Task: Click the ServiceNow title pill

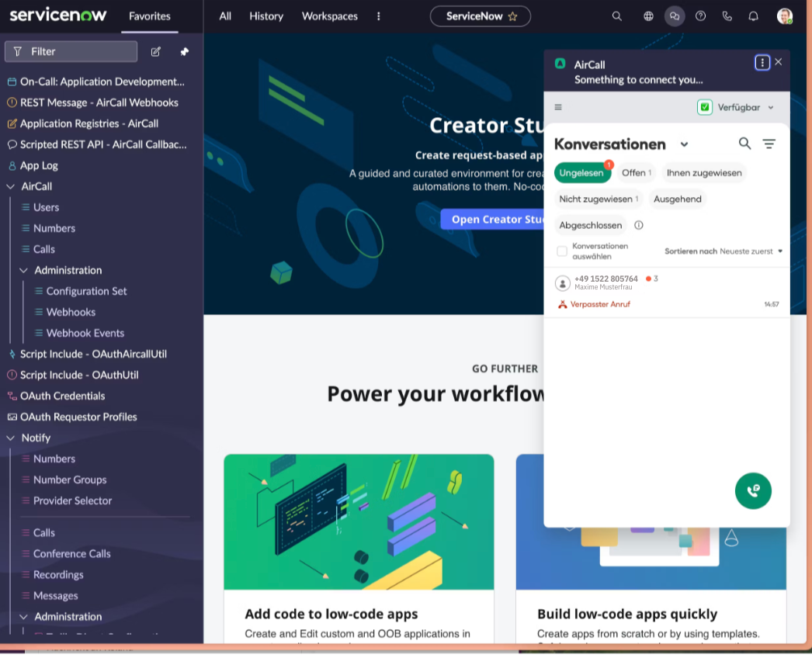Action: 480,16
